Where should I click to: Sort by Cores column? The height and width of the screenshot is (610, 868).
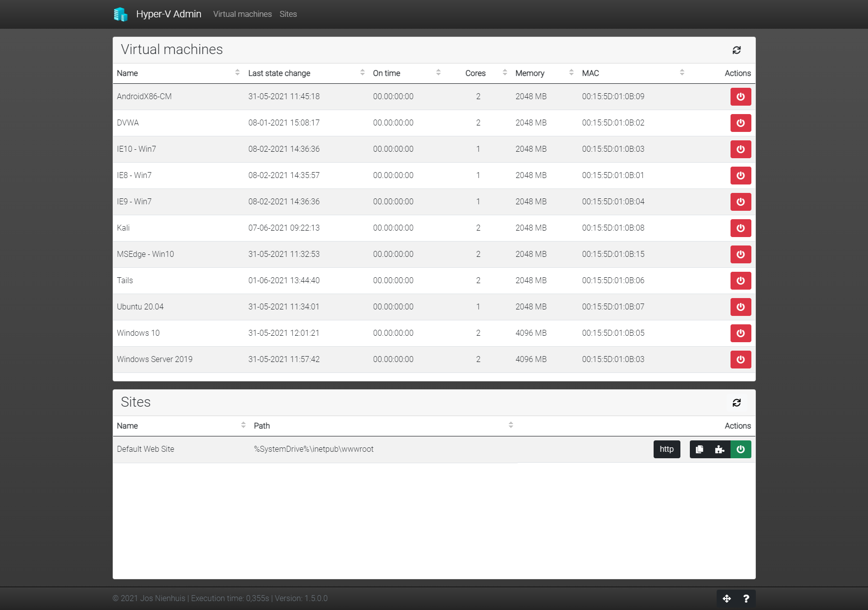pyautogui.click(x=478, y=73)
